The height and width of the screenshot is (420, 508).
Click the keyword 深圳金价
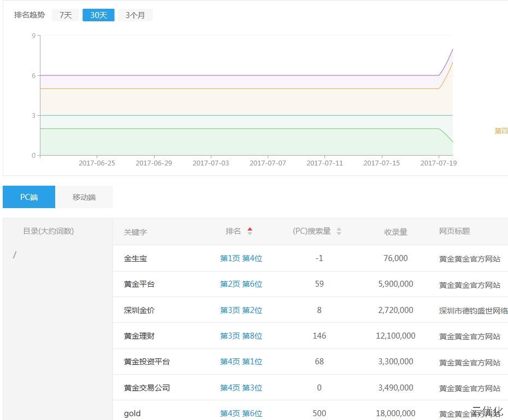(139, 310)
